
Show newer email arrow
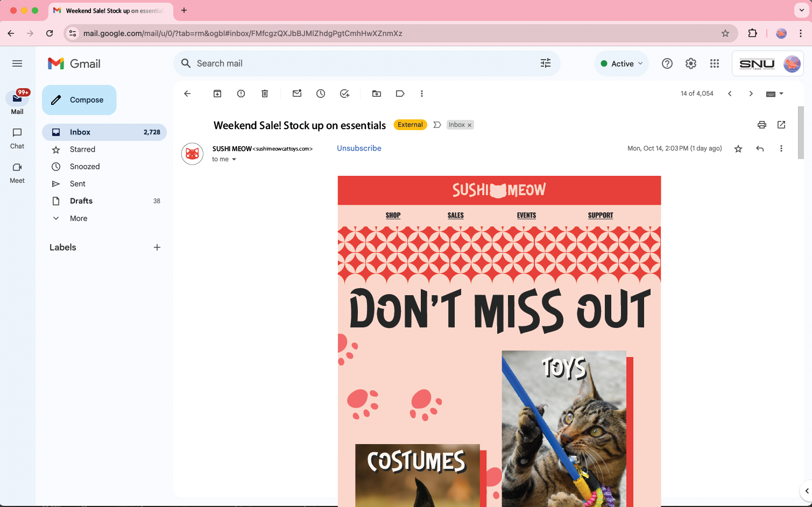730,94
